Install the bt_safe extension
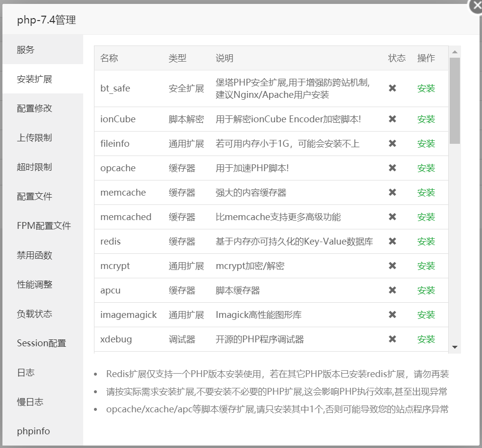The image size is (482, 448). (426, 89)
